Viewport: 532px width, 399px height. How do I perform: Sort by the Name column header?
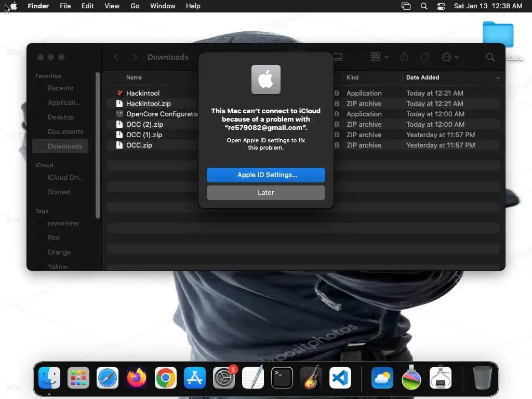(x=134, y=77)
